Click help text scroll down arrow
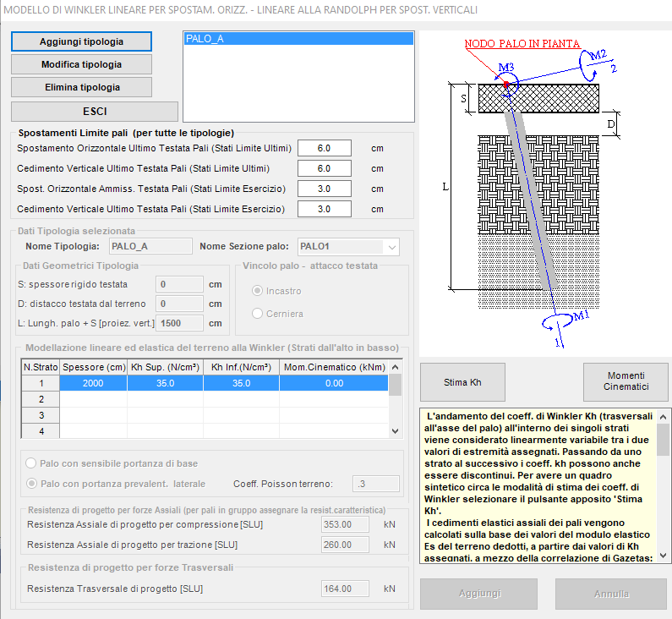Viewport: 672px width, 619px height. 663,556
